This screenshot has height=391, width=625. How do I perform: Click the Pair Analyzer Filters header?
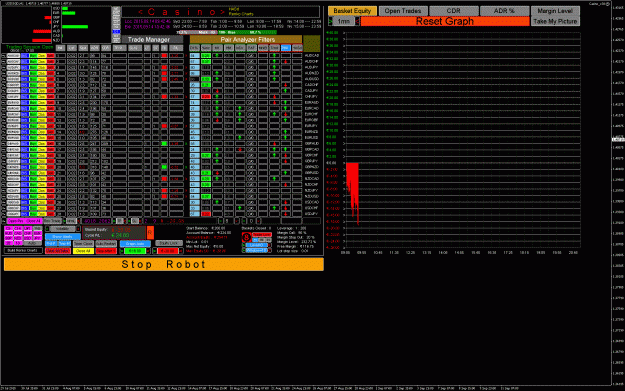(x=246, y=39)
